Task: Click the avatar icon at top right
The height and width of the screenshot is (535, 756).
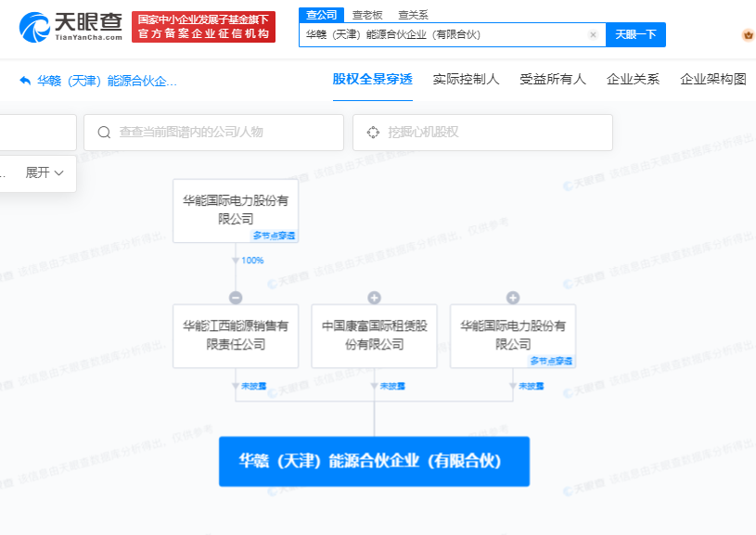Action: pos(749,35)
